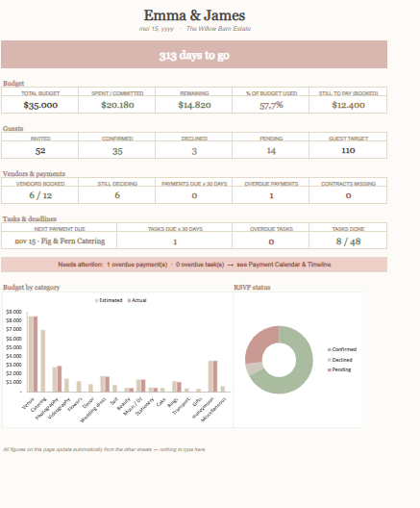Click the "TOTAL BUDGET" label

pyautogui.click(x=40, y=93)
